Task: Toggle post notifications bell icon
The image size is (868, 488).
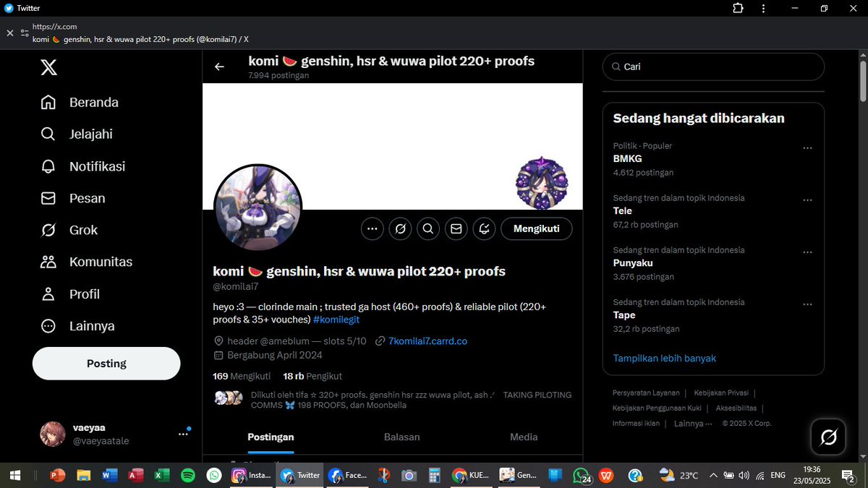Action: coord(484,229)
